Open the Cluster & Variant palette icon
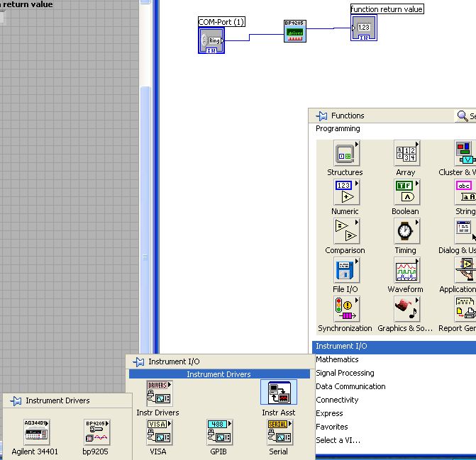Viewport: 476px width, 460px height. [465, 153]
